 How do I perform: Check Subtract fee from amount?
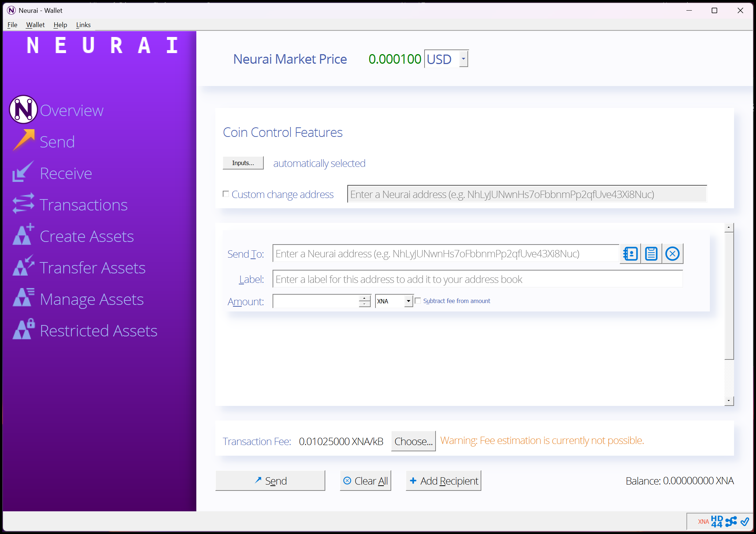coord(418,300)
